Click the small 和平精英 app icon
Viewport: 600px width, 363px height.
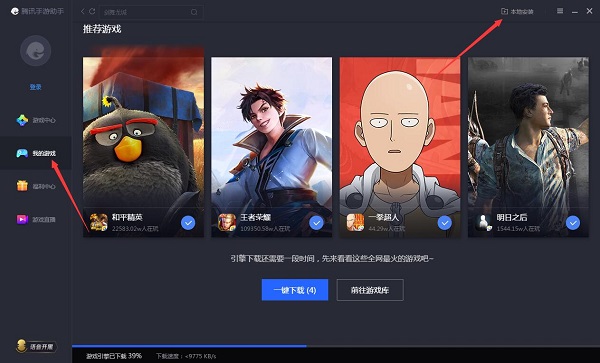(98, 222)
